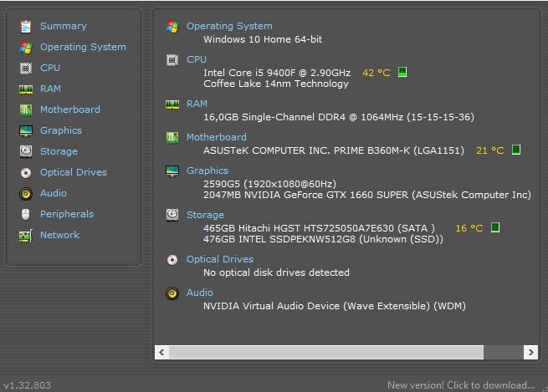Click the Motherboard icon in the sidebar
The height and width of the screenshot is (392, 548).
pyautogui.click(x=25, y=109)
